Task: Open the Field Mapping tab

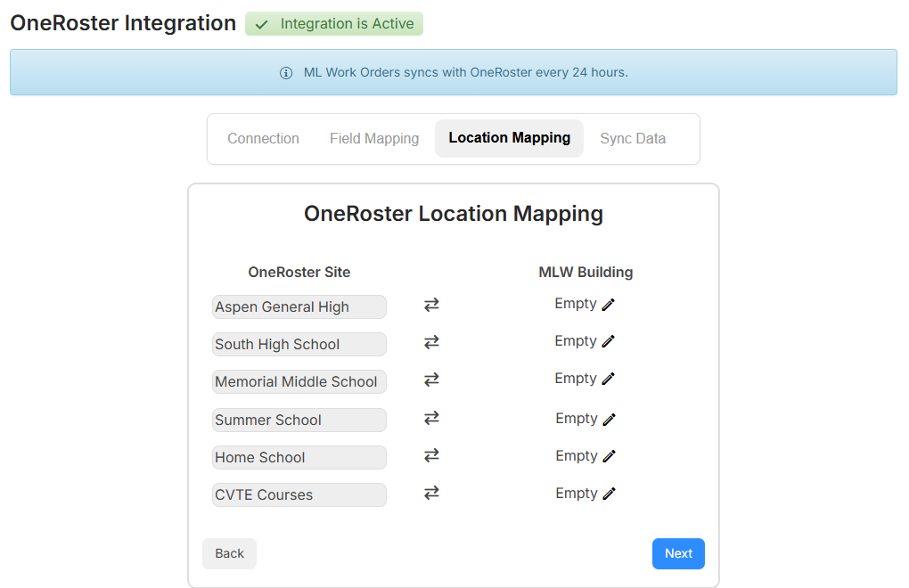Action: tap(373, 138)
